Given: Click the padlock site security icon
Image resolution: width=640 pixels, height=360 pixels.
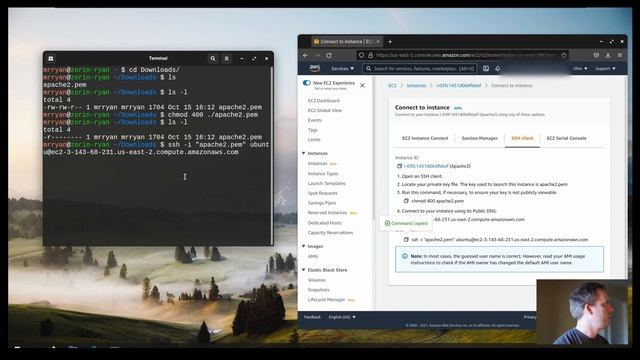Looking at the screenshot, I should (x=371, y=55).
